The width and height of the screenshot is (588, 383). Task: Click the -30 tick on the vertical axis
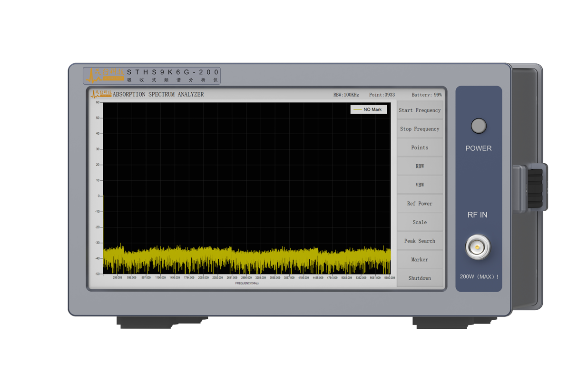[x=97, y=243]
